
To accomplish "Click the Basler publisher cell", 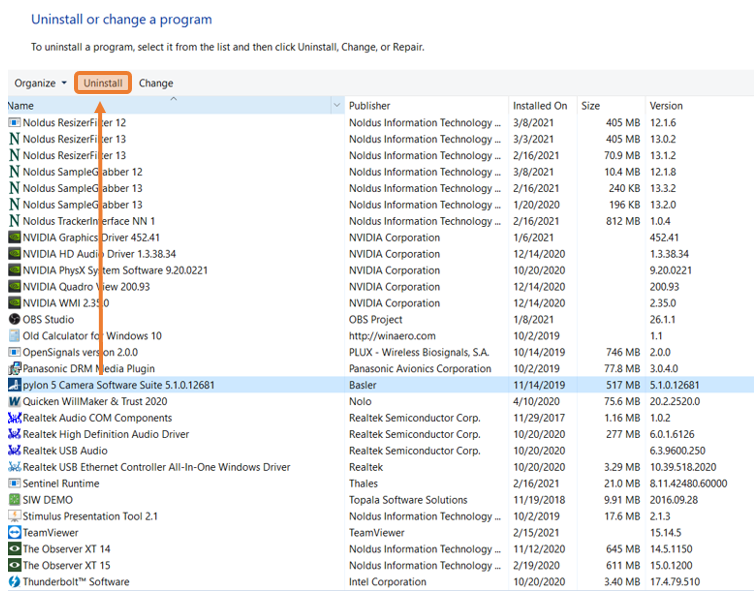I will [363, 385].
